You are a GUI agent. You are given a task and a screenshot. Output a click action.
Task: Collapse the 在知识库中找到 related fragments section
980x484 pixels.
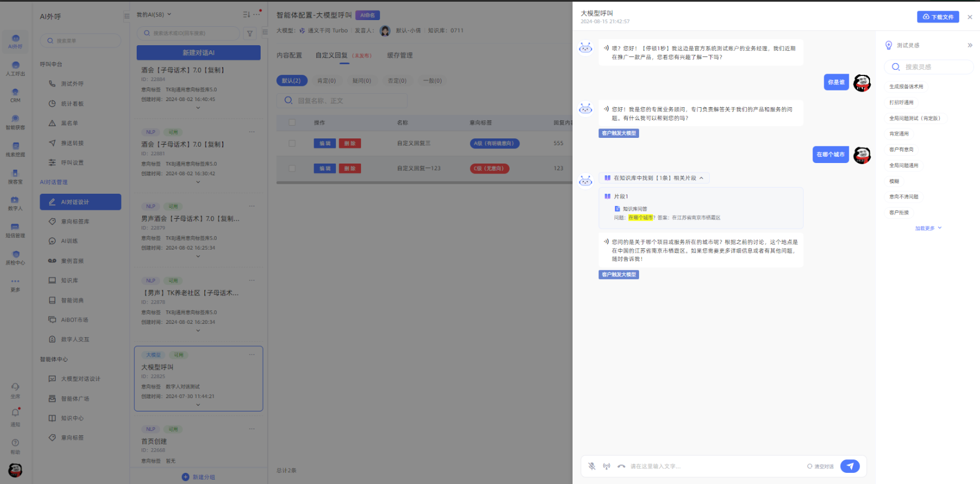click(702, 178)
